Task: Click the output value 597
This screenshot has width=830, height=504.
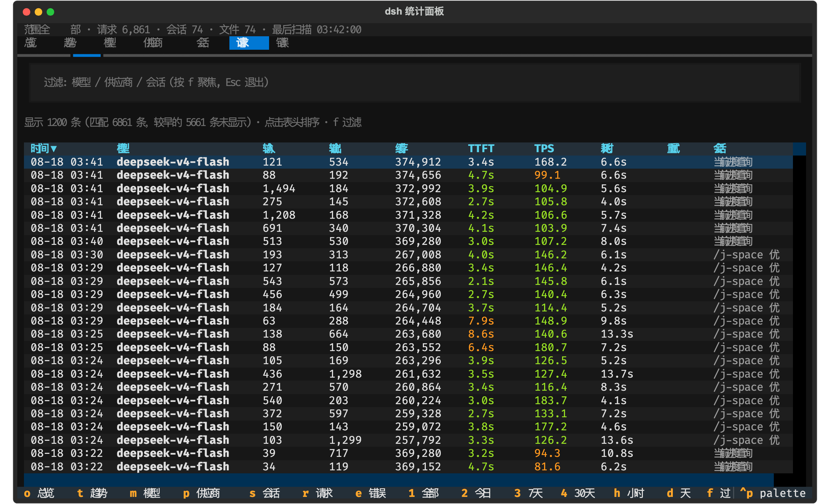Action: point(339,414)
